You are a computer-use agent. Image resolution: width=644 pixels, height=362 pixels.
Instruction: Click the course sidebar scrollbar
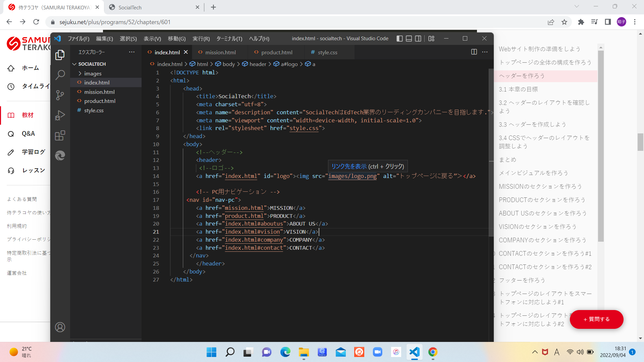[601, 146]
